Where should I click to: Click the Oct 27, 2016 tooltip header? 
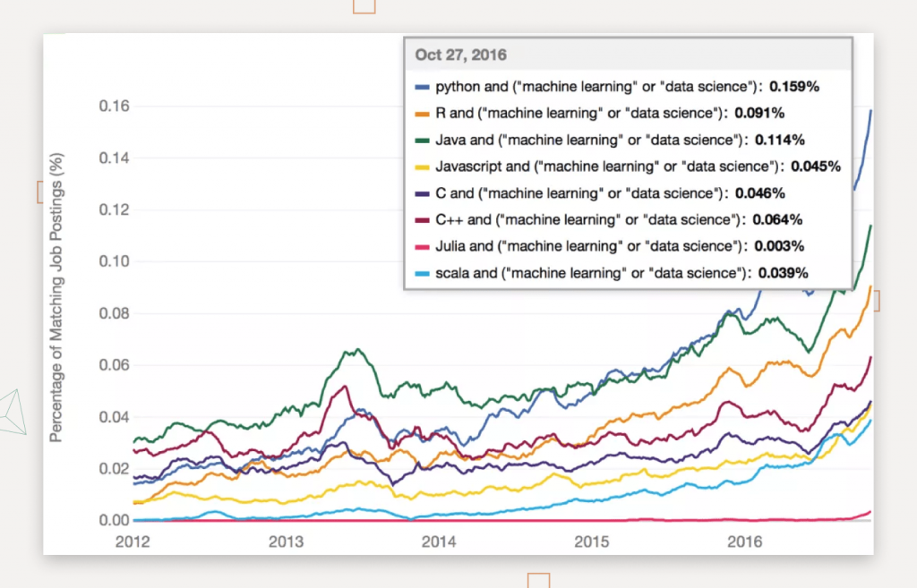pyautogui.click(x=461, y=55)
